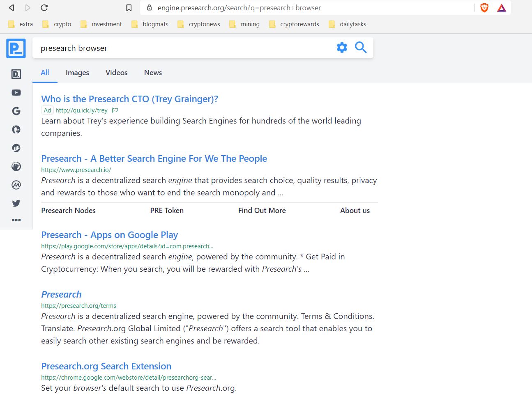The width and height of the screenshot is (532, 401).
Task: Select the YouTube provider icon
Action: coord(16,93)
